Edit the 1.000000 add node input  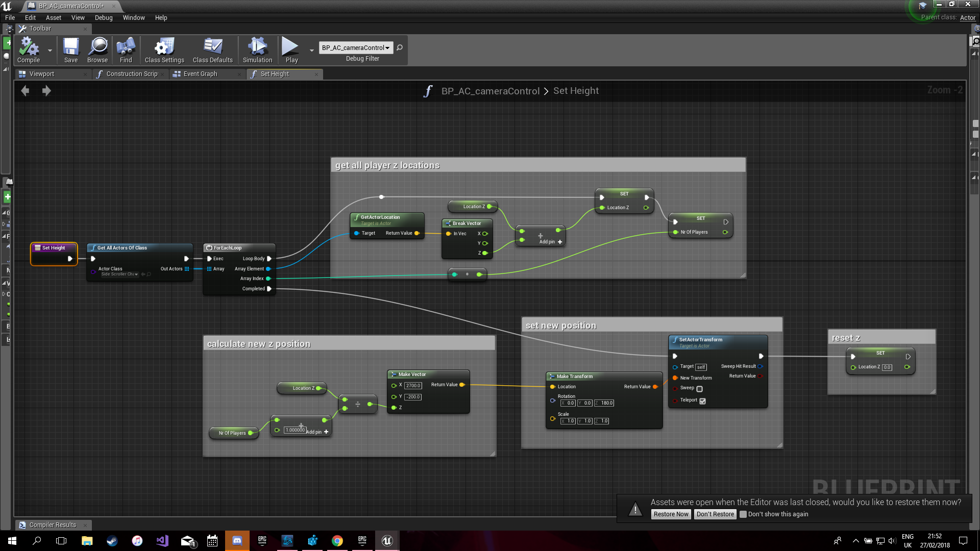tap(295, 430)
